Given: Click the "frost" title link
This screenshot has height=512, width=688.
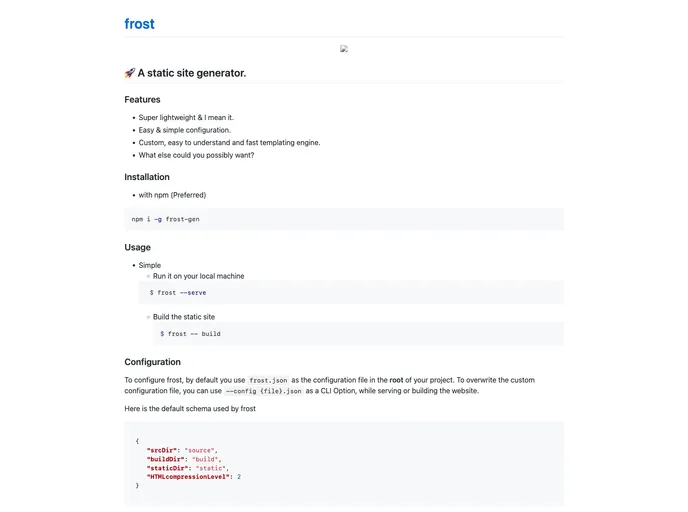Looking at the screenshot, I should (139, 24).
